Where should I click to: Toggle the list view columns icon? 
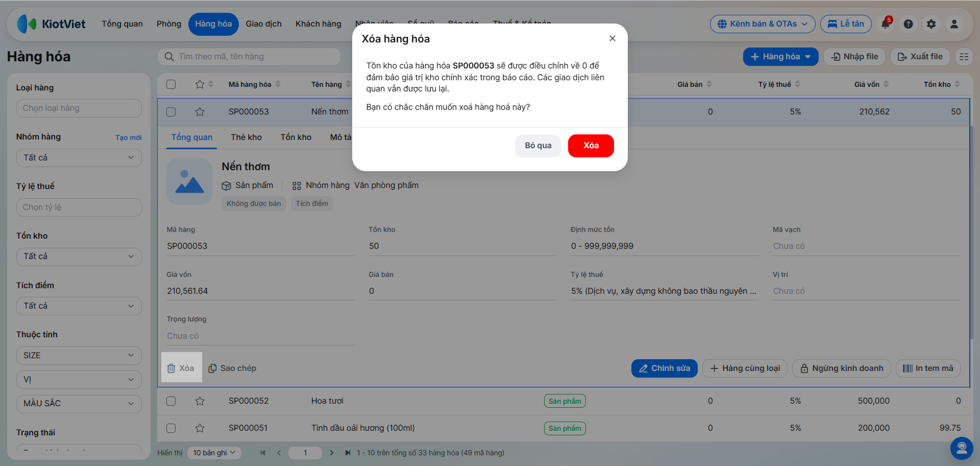(964, 57)
